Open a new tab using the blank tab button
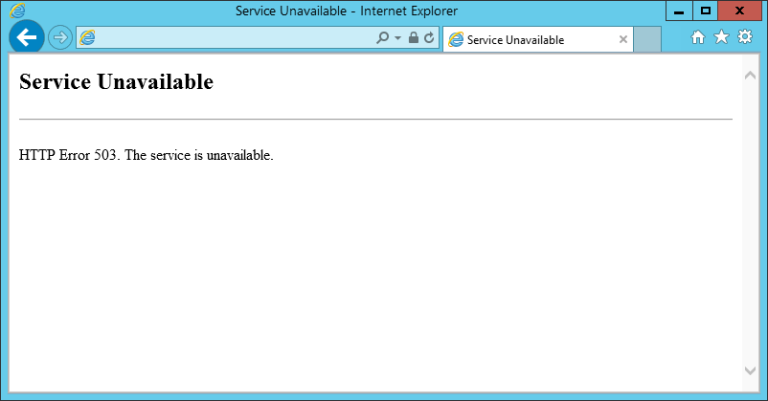The image size is (768, 401). click(x=648, y=40)
